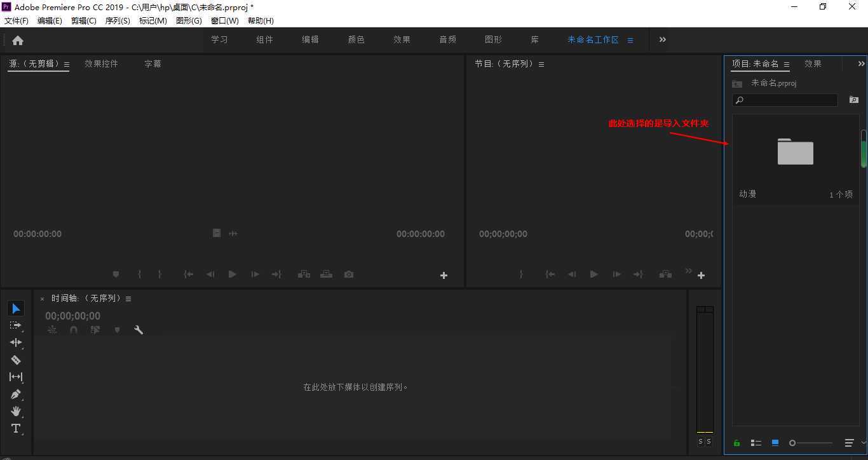
Task: Select the Ripple Edit tool
Action: pyautogui.click(x=16, y=342)
